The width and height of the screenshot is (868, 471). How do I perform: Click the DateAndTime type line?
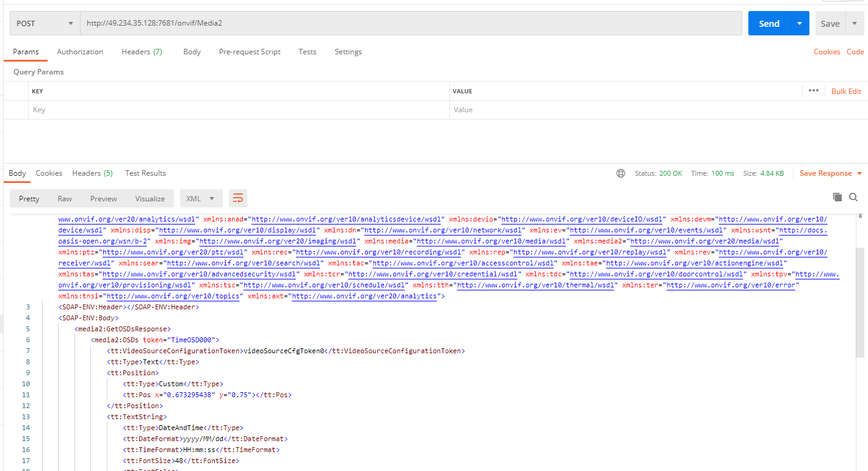click(x=183, y=428)
